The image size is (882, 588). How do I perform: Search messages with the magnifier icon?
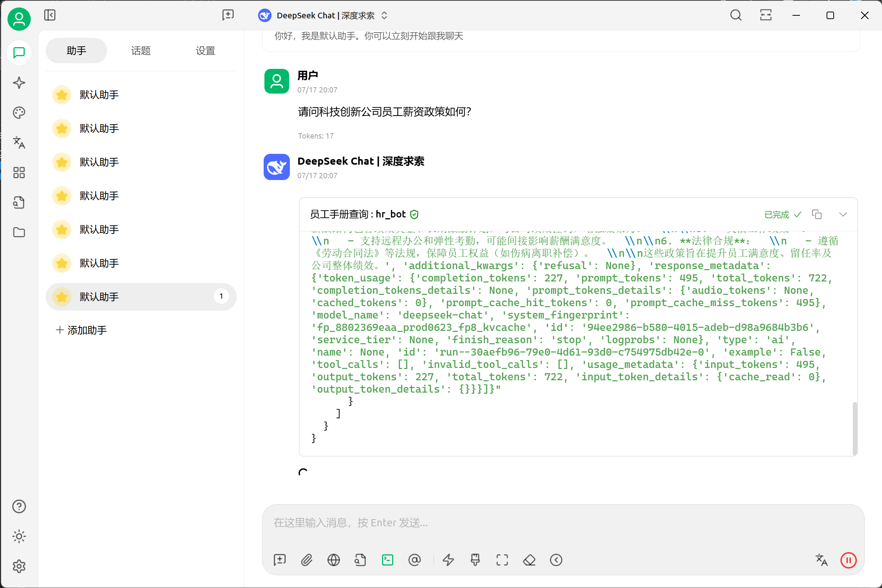click(736, 15)
